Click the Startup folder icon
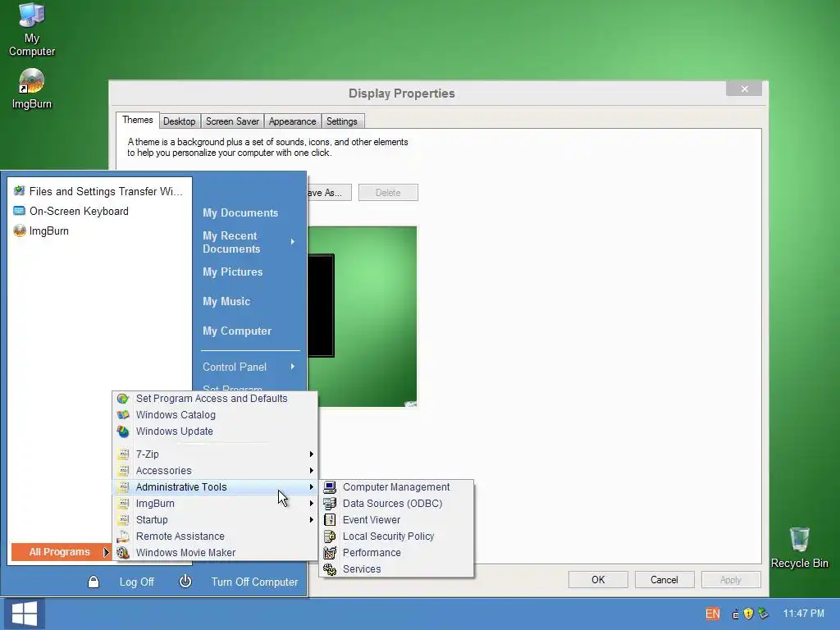840x630 pixels. pos(124,519)
